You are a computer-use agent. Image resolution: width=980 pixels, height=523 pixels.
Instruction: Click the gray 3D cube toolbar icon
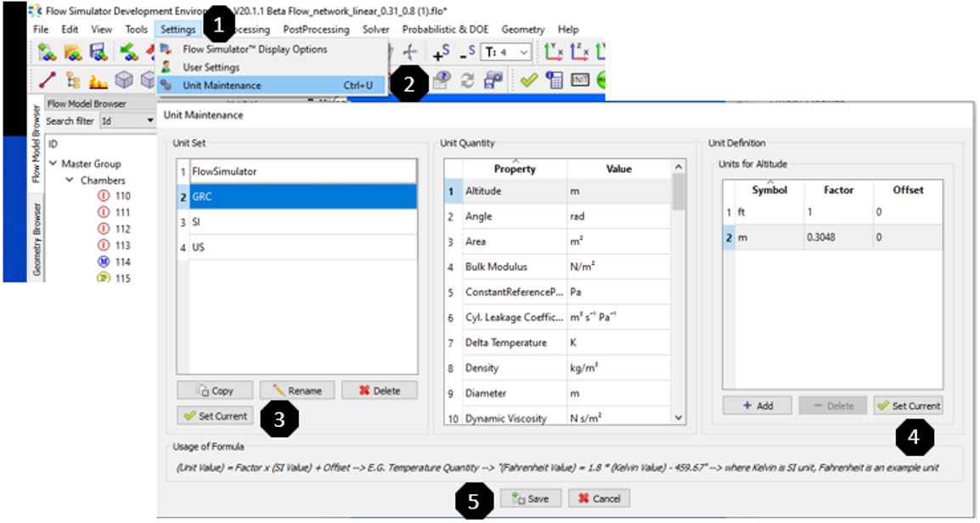click(123, 80)
